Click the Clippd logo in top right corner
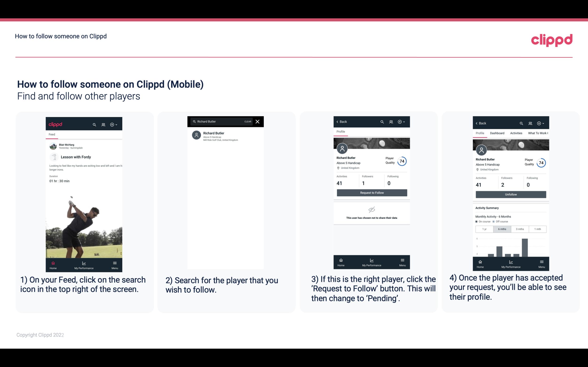The image size is (588, 367). (552, 40)
